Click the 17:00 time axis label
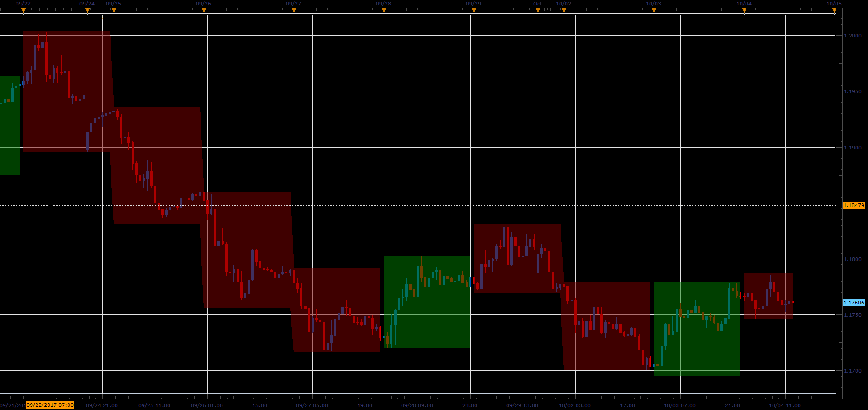 627,405
